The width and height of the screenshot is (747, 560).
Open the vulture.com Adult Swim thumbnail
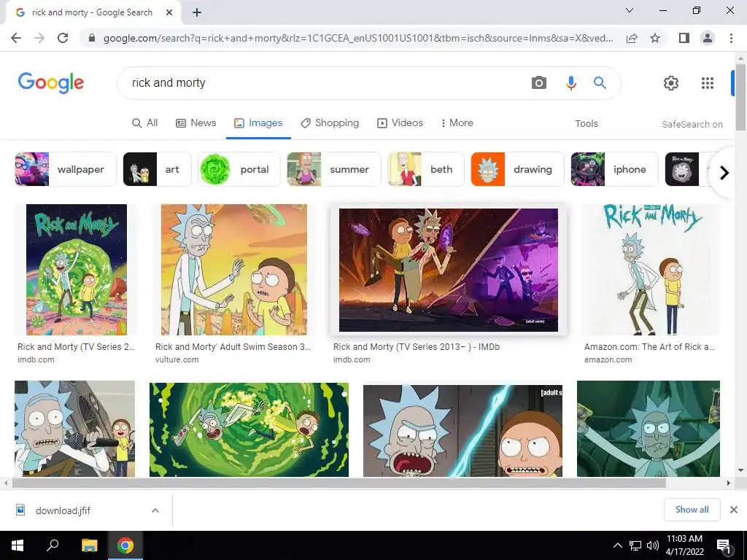pos(234,270)
